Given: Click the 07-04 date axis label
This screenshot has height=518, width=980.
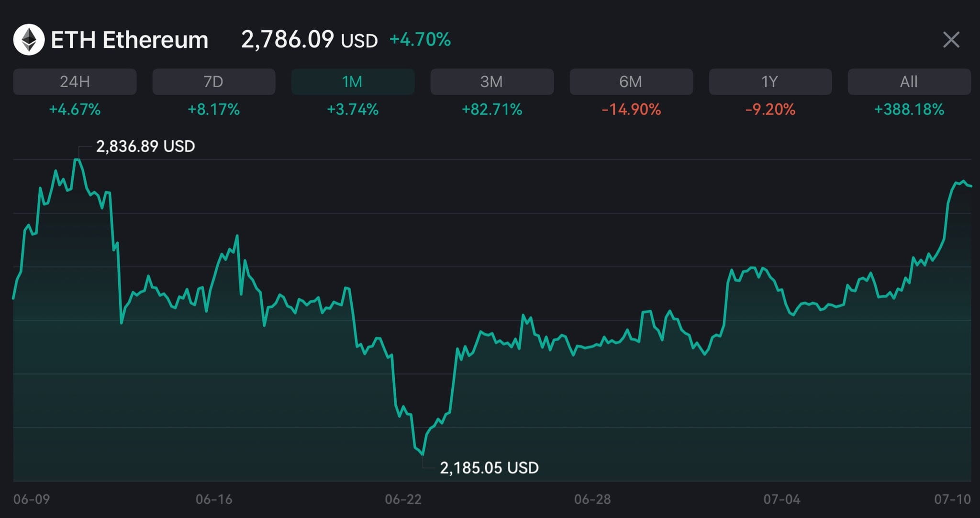Looking at the screenshot, I should pyautogui.click(x=782, y=499).
